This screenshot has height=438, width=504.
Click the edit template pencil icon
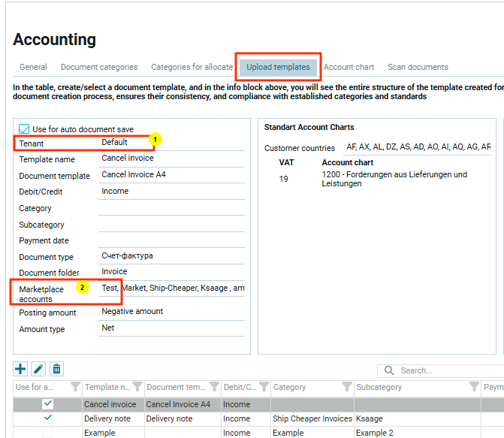[38, 369]
